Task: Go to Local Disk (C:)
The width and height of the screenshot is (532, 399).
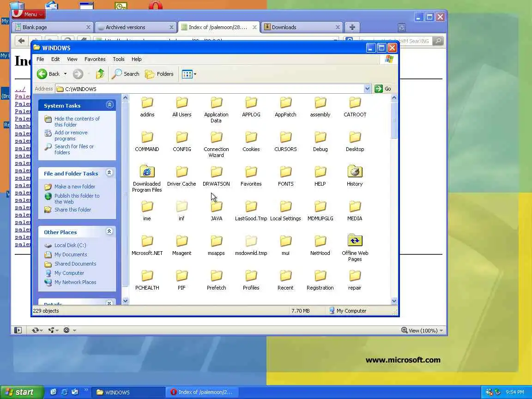Action: pyautogui.click(x=70, y=245)
